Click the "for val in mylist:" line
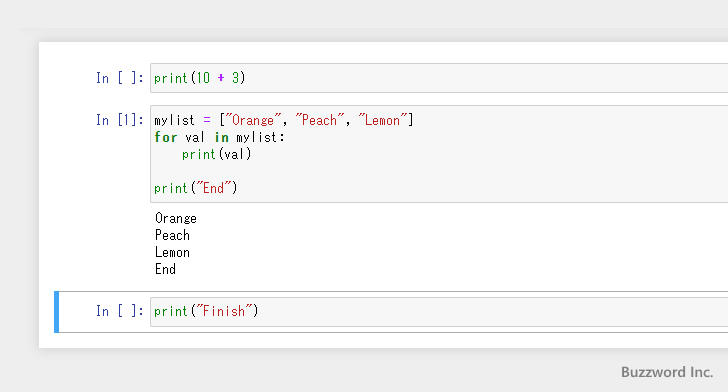728x392 pixels. coord(220,137)
